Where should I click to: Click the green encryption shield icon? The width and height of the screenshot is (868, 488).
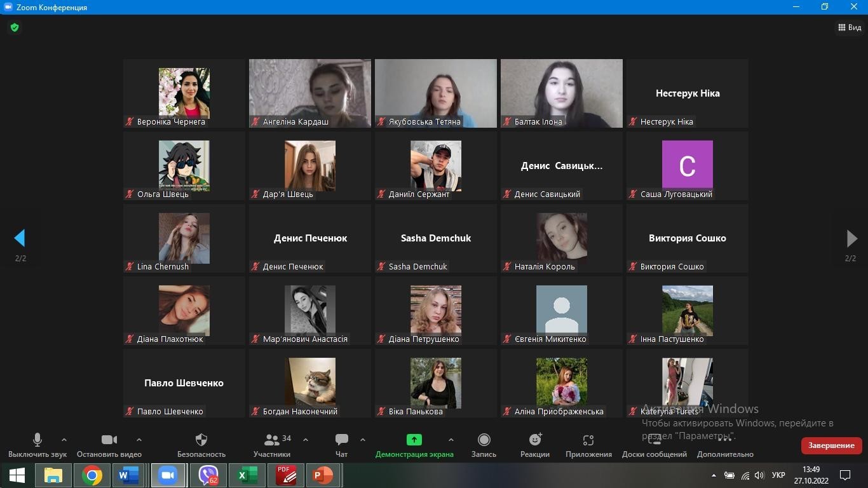pyautogui.click(x=15, y=27)
